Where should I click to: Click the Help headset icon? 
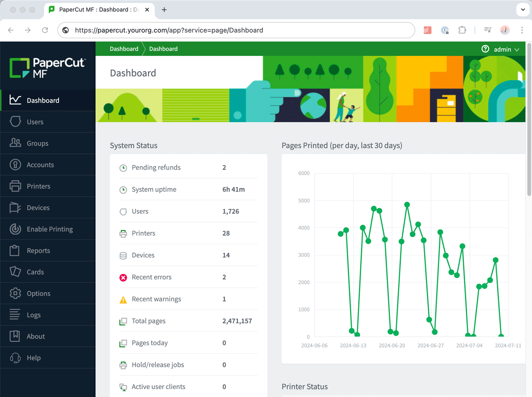pyautogui.click(x=15, y=358)
